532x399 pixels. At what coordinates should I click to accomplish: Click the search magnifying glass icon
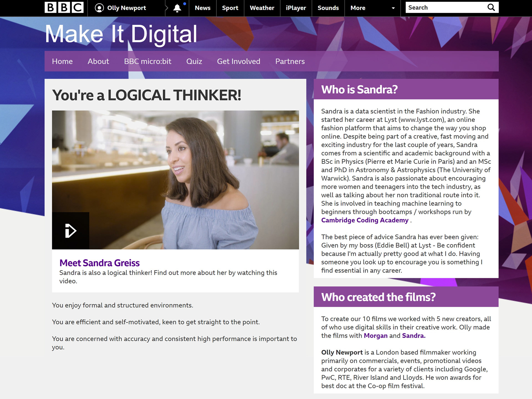(491, 7)
